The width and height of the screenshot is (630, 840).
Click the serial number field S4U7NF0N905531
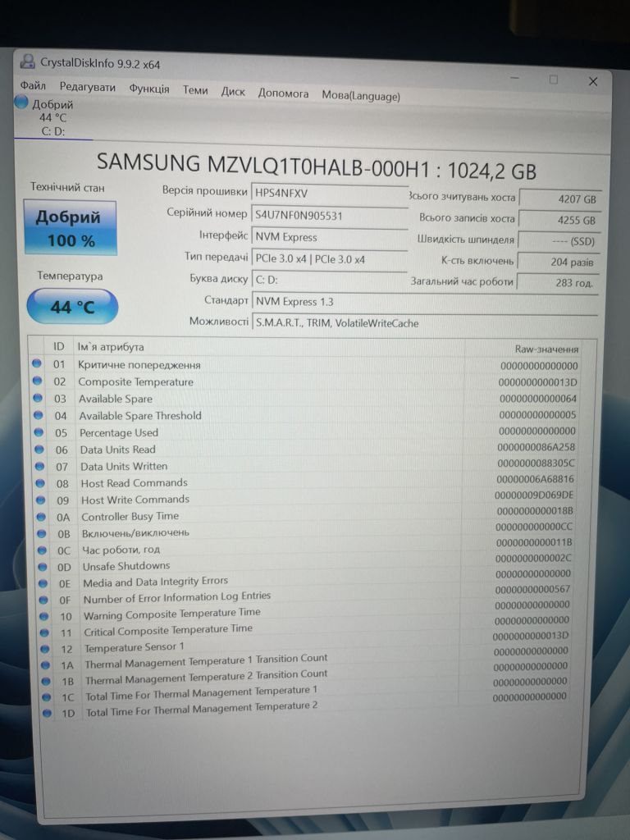330,216
